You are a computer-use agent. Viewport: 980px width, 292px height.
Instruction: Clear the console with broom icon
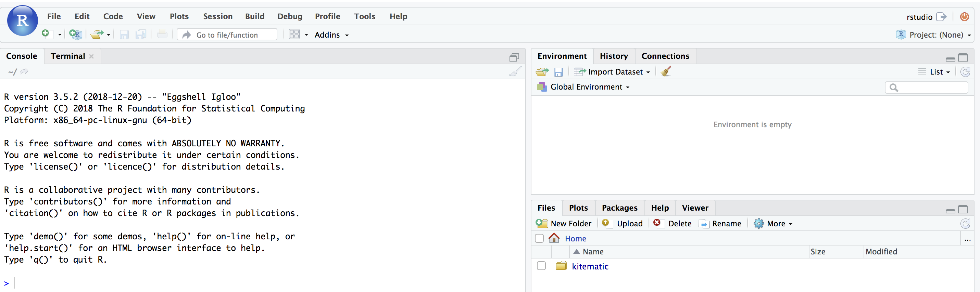tap(515, 71)
